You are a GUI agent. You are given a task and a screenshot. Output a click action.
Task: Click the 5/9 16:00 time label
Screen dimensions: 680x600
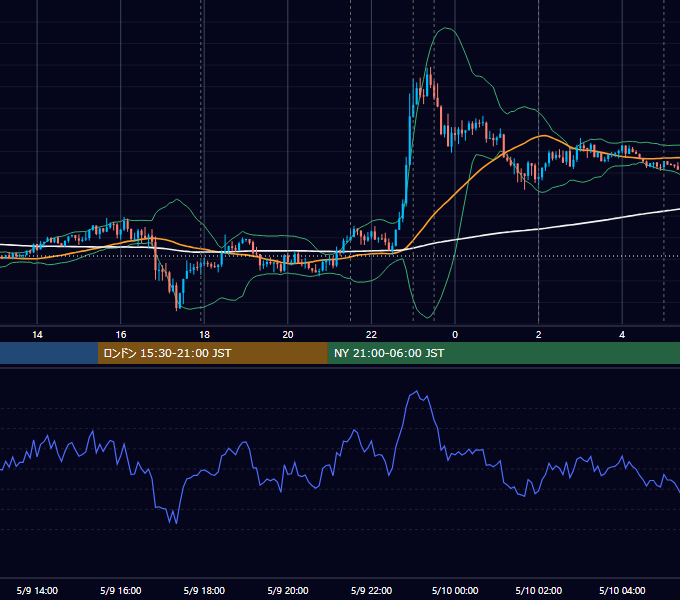pyautogui.click(x=121, y=590)
